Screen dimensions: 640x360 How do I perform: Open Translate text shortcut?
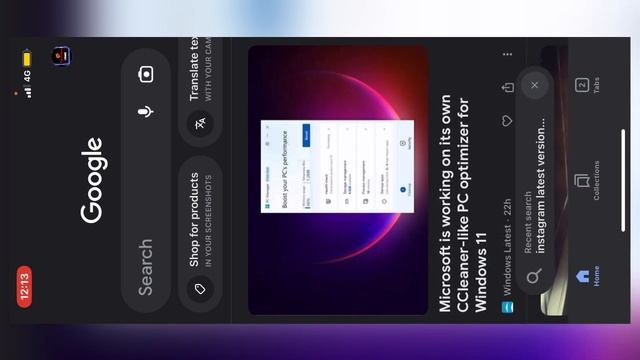[x=200, y=92]
